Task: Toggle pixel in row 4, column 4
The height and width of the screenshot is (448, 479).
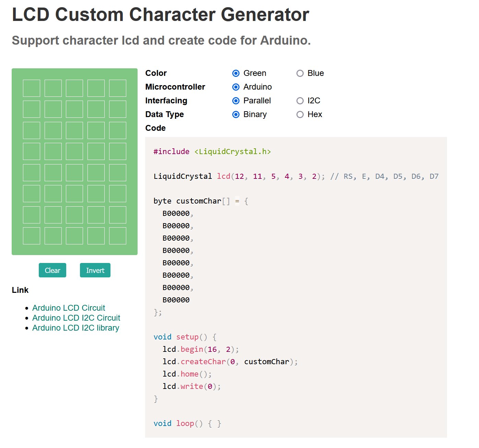Action: coord(96,151)
